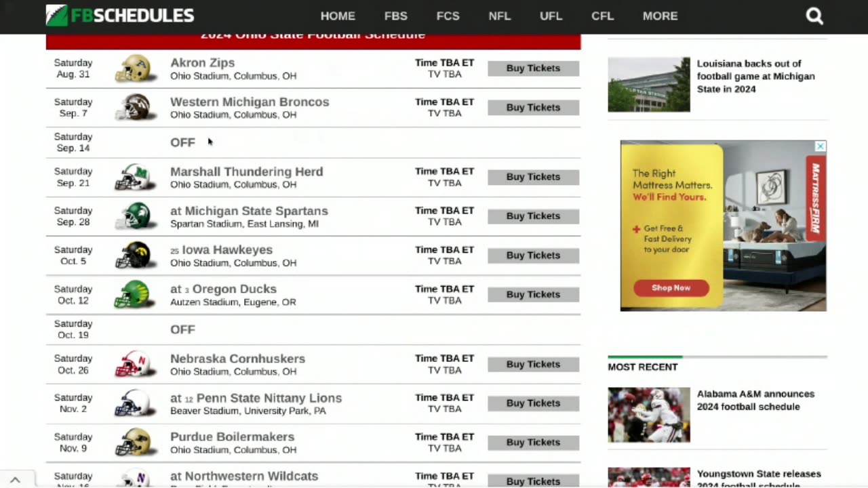Viewport: 868px width, 488px height.
Task: Open the Penn State Nittany Lions link
Action: pyautogui.click(x=269, y=398)
